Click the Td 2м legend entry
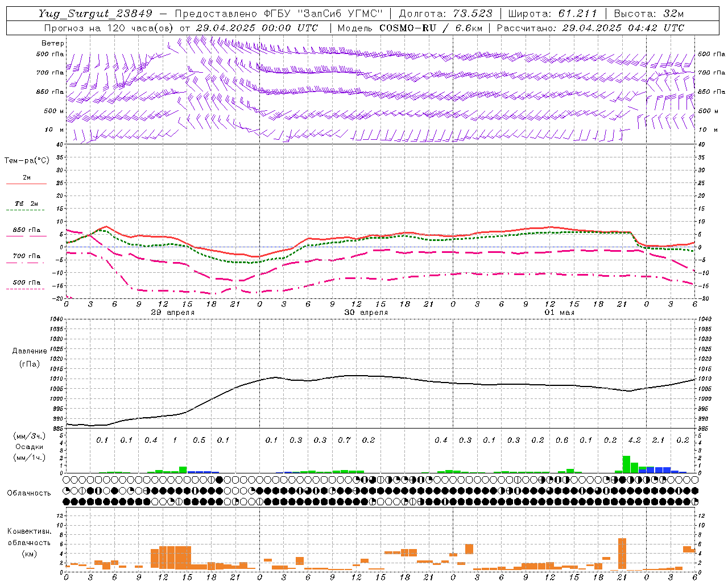 [x=27, y=203]
